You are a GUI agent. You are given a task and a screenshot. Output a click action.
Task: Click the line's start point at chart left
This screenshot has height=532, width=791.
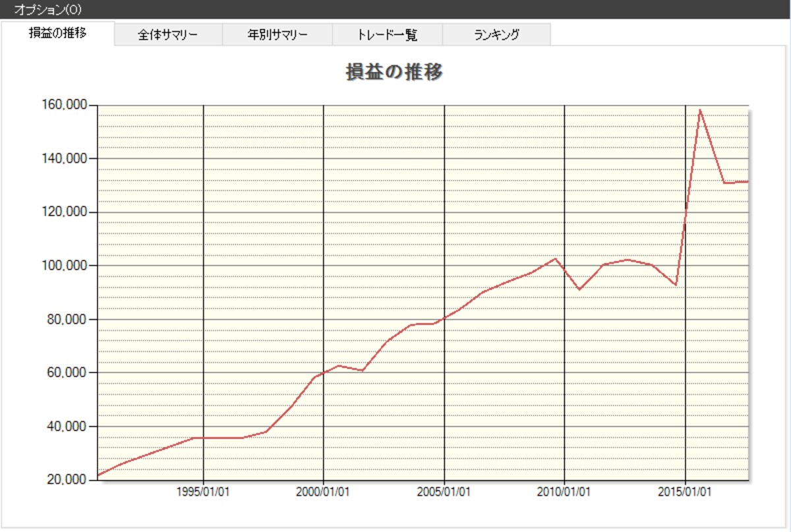(98, 475)
